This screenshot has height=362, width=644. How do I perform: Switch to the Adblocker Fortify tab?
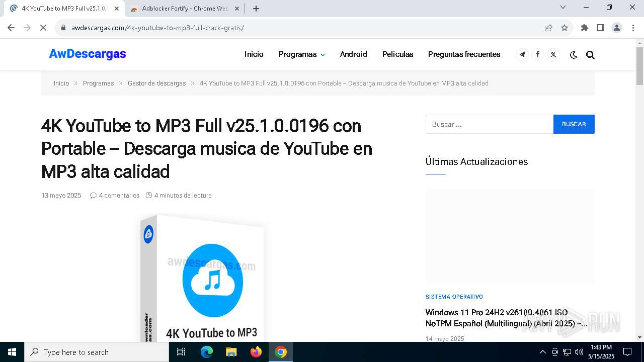184,9
